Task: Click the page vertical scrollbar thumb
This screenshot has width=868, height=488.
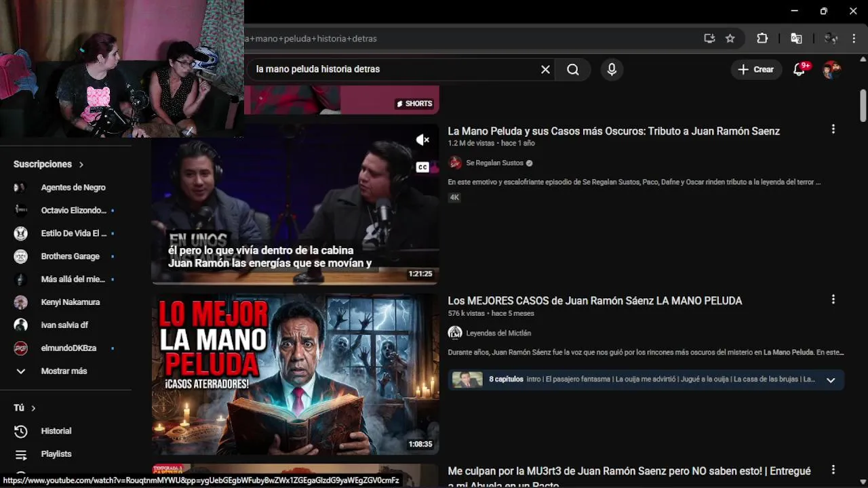Action: coord(863,105)
